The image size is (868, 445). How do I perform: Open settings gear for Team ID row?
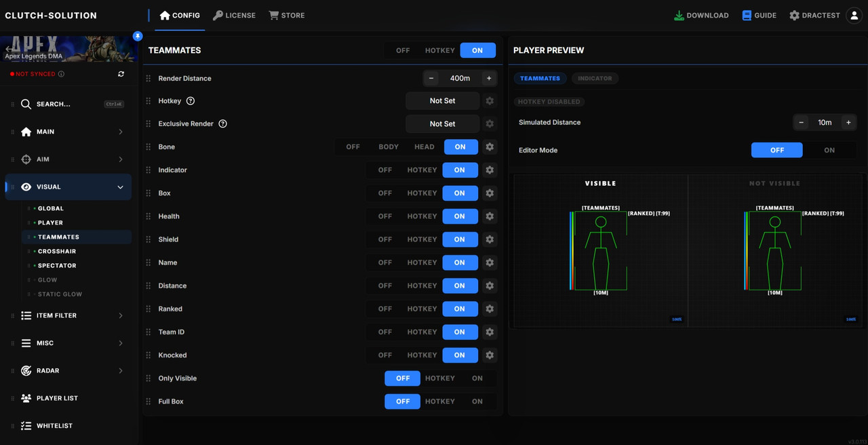490,332
